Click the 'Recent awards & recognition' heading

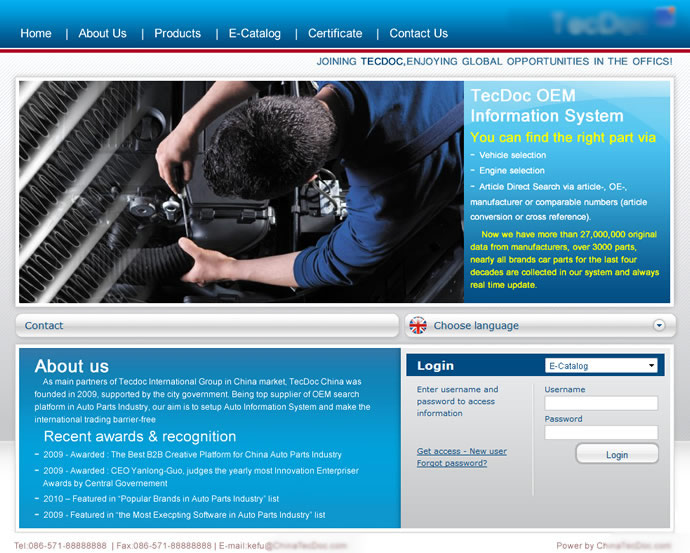[140, 436]
